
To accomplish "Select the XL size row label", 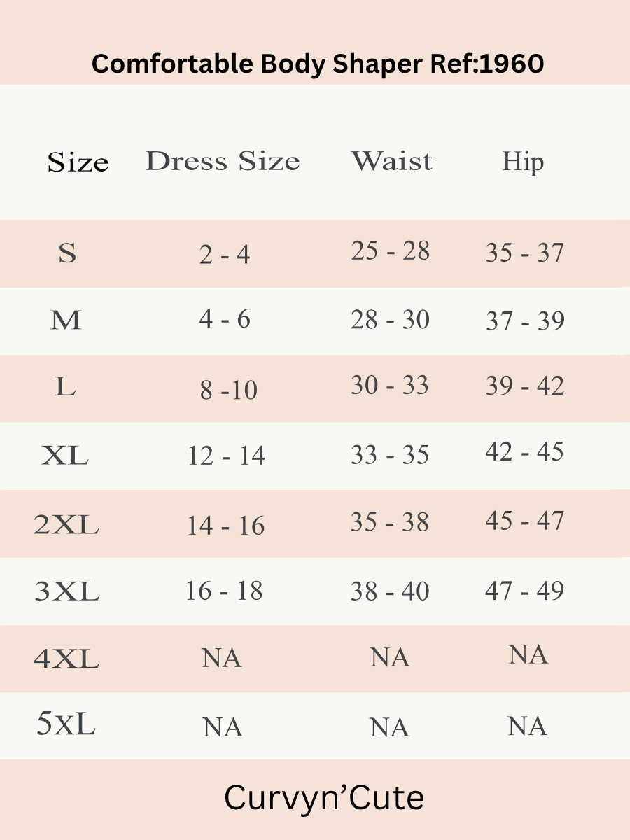I will [65, 456].
